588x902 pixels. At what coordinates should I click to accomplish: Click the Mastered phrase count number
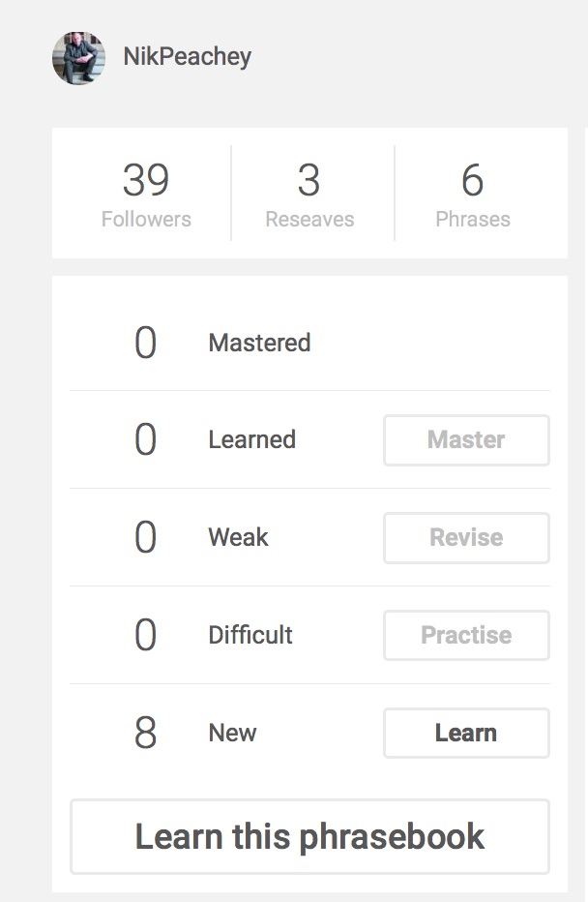(145, 343)
